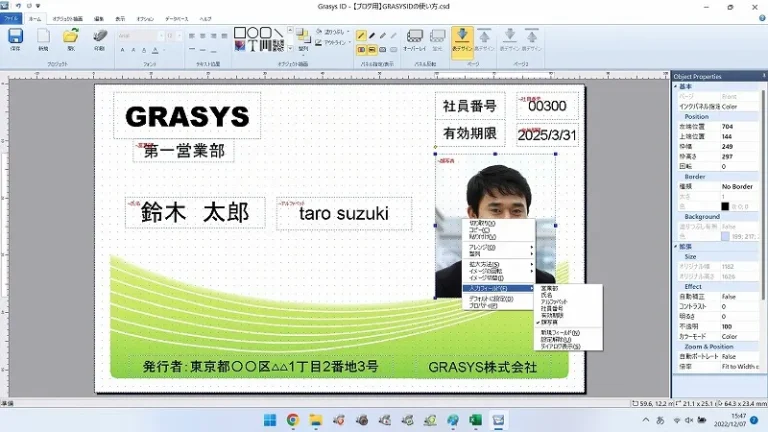The image size is (768, 432).
Task: Click the 2025/3/31 expiry date field
Action: click(x=547, y=135)
